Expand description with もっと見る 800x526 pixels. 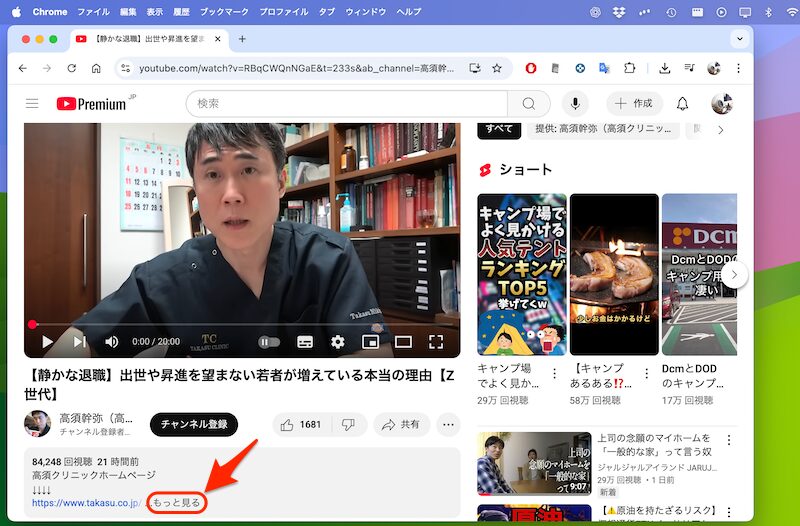[177, 503]
